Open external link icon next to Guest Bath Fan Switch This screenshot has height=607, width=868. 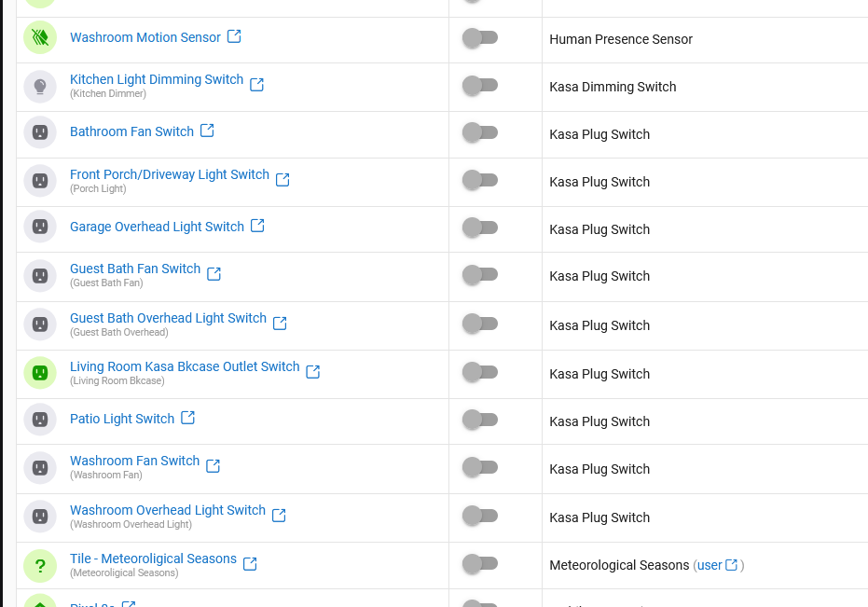pyautogui.click(x=214, y=273)
